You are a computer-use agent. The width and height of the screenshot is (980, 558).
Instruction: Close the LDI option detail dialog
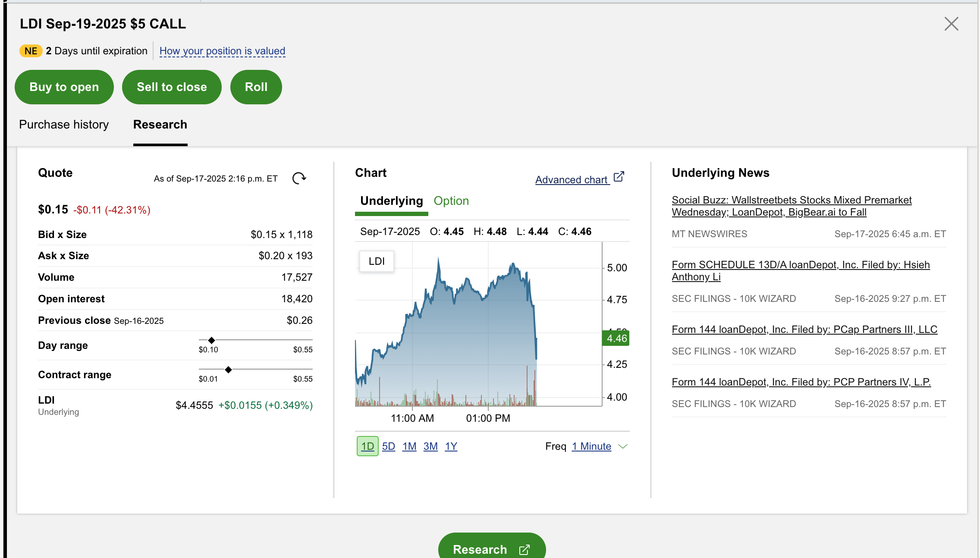[x=951, y=24]
